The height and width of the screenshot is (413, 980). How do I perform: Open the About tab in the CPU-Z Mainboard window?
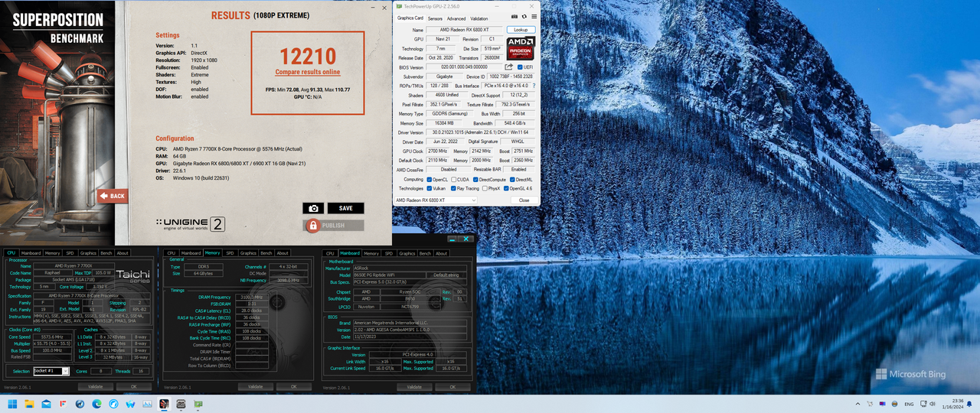tap(443, 253)
